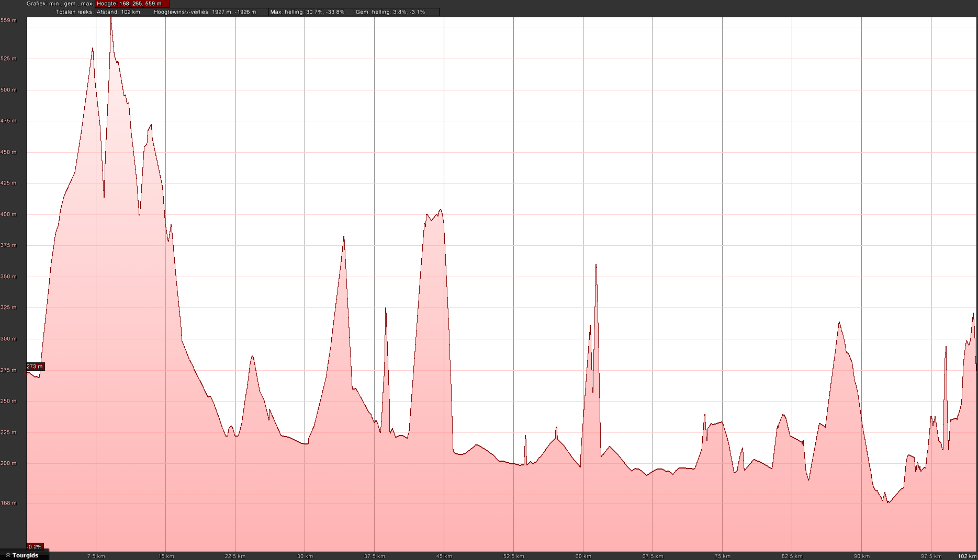Click the 45 km distance axis label

[444, 556]
